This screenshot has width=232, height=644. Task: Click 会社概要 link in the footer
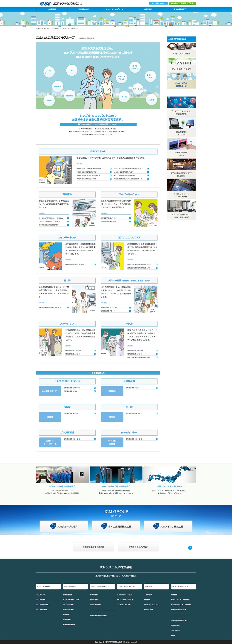(x=147, y=600)
